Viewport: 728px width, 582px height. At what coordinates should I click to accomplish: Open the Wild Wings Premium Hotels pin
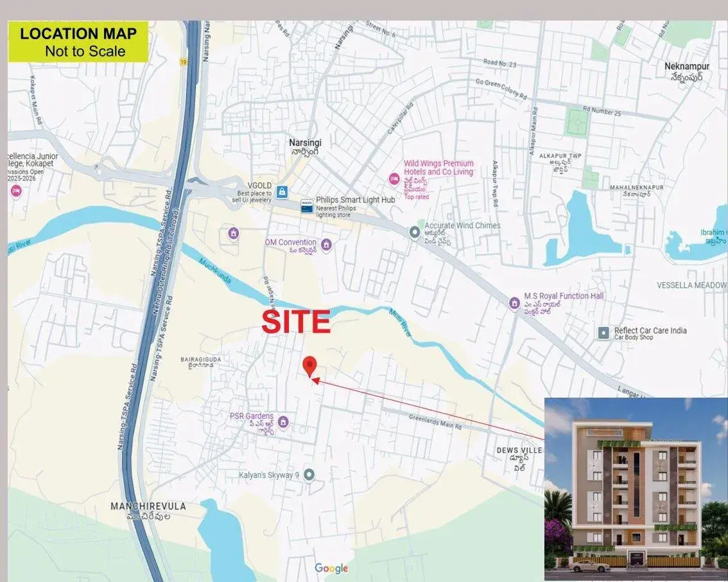point(394,179)
